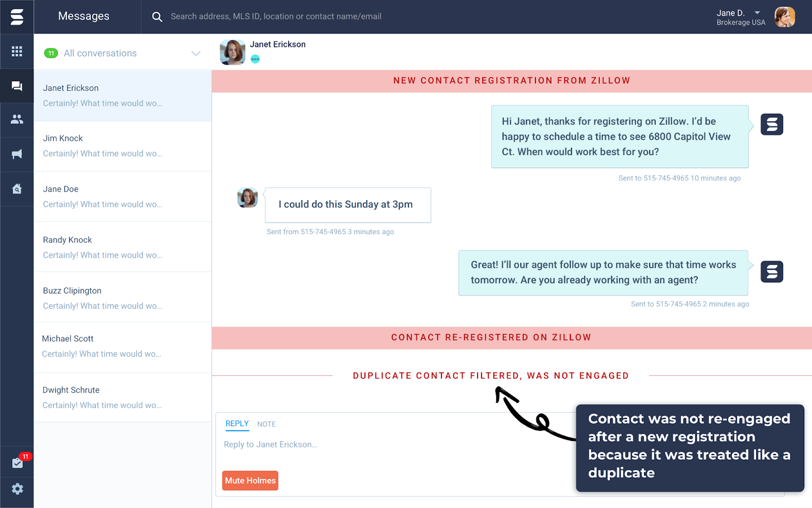Image resolution: width=812 pixels, height=508 pixels.
Task: Click Janet's avatar beside Sunday message
Action: tap(248, 198)
